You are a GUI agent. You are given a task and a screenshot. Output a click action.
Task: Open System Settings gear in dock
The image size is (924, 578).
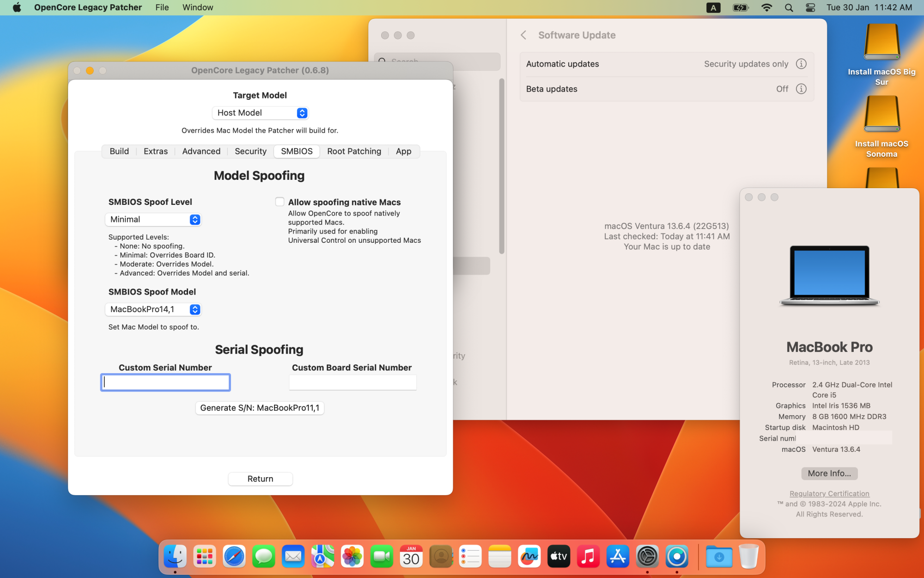pos(647,557)
